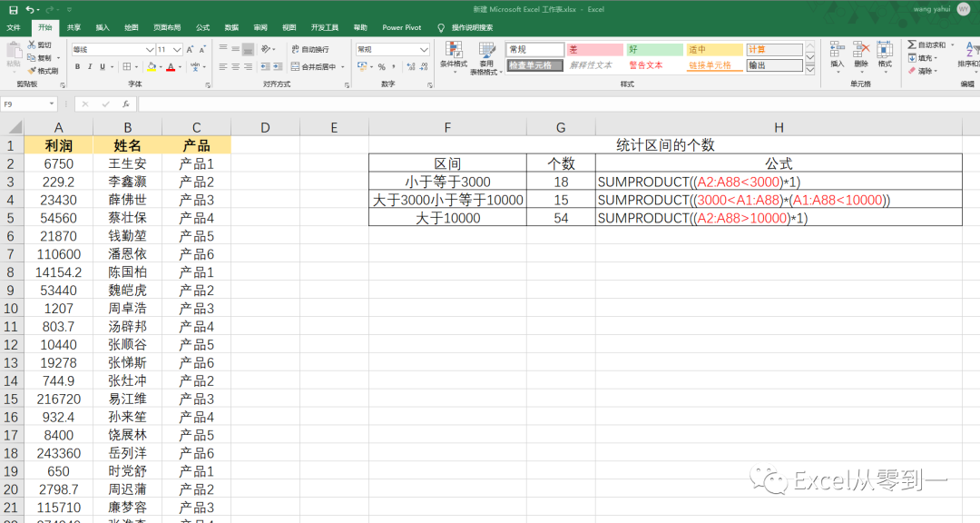
Task: Toggle middle vertical alignment
Action: (x=236, y=49)
